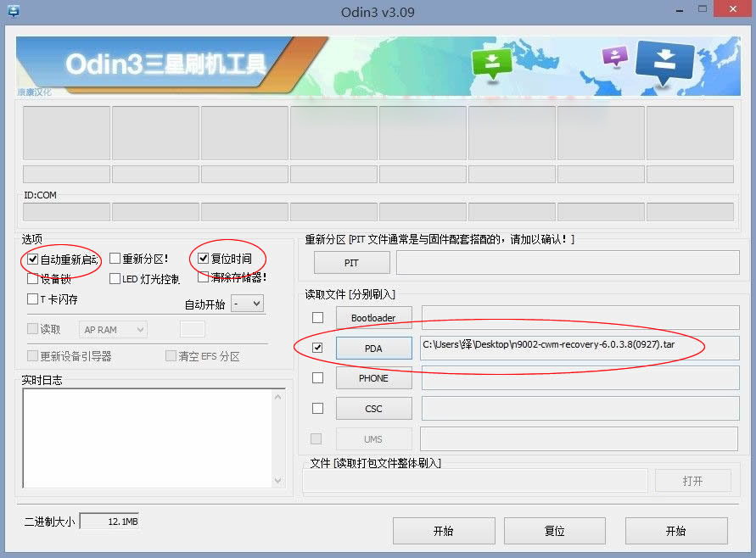The width and height of the screenshot is (756, 558).
Task: Enable the 清除存储器 checkbox
Action: click(x=203, y=277)
